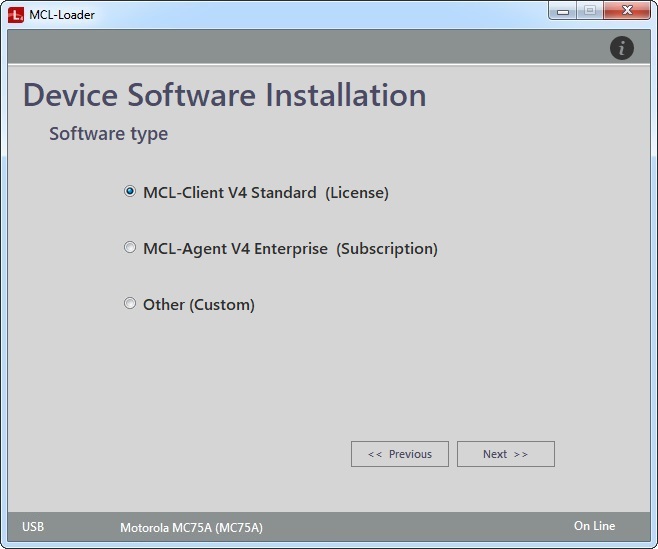658x549 pixels.
Task: Minimize the MCL-Loader window
Action: pyautogui.click(x=563, y=11)
